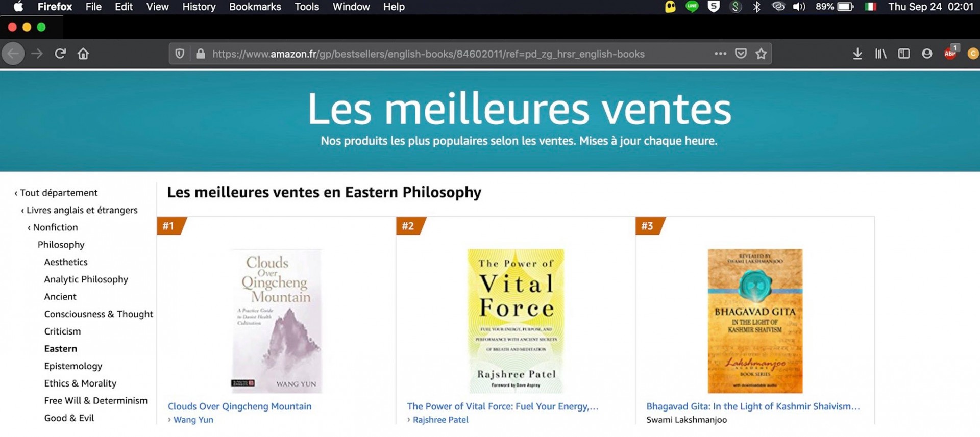The width and height of the screenshot is (980, 437).
Task: Select Analytic Philosophy subcategory
Action: pyautogui.click(x=86, y=279)
